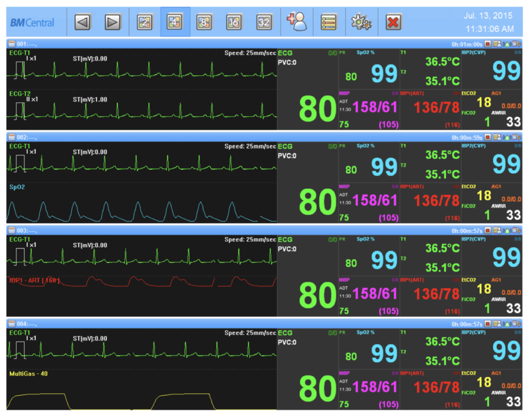Select the 4-bed layout view
The height and width of the screenshot is (420, 530).
[175, 22]
